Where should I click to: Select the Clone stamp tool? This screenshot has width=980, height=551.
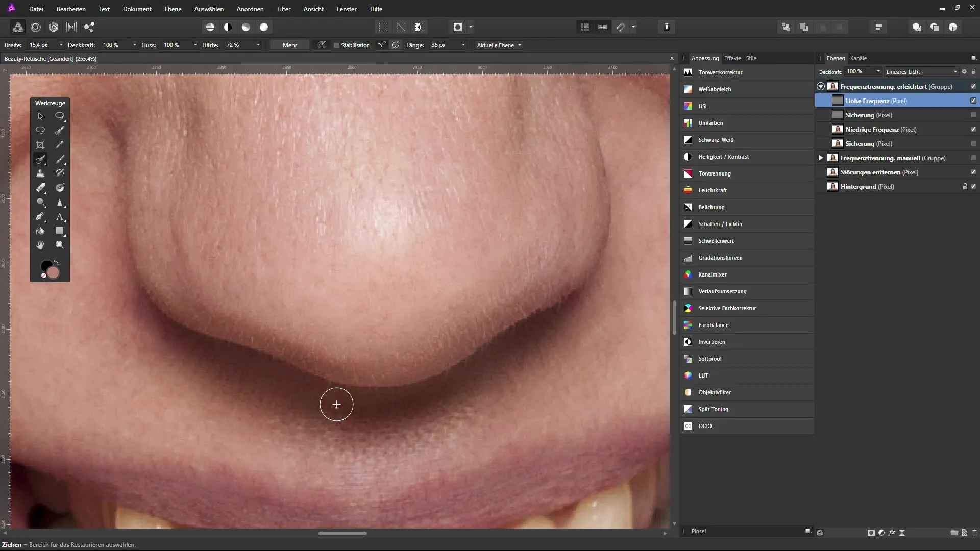coord(40,173)
